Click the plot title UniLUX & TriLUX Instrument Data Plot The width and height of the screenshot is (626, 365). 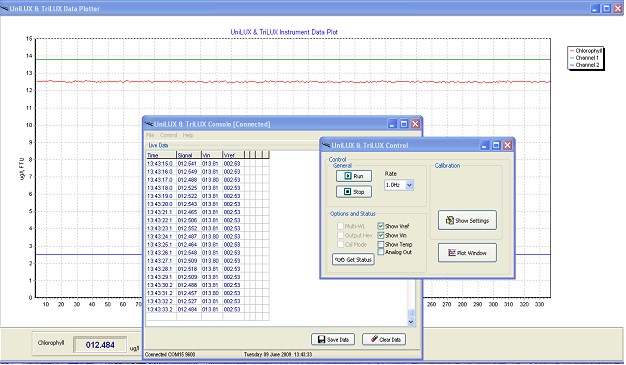coord(284,32)
